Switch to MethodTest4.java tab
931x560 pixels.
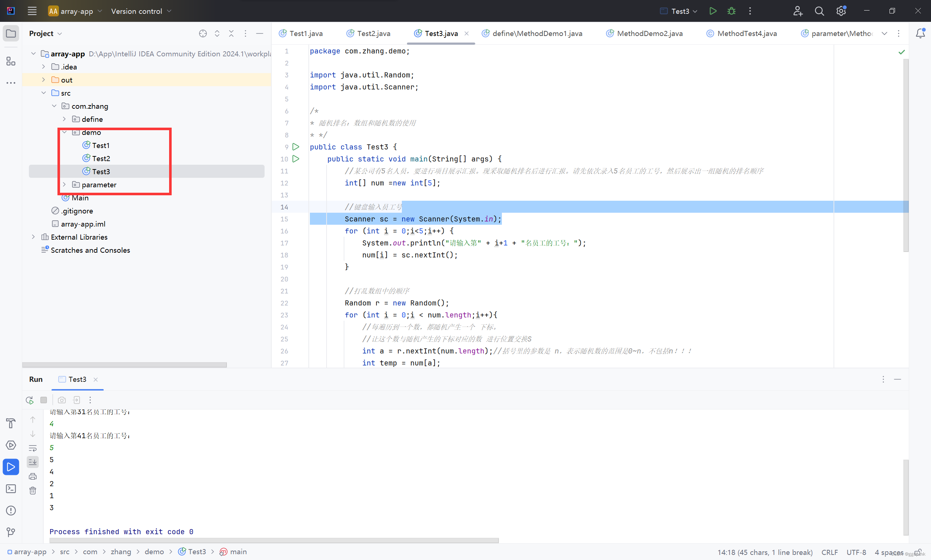(x=742, y=33)
